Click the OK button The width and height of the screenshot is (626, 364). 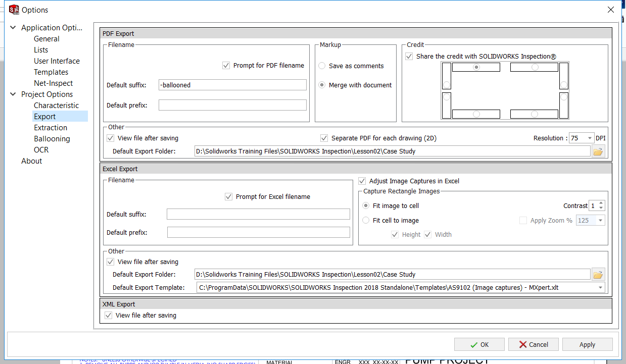tap(479, 344)
